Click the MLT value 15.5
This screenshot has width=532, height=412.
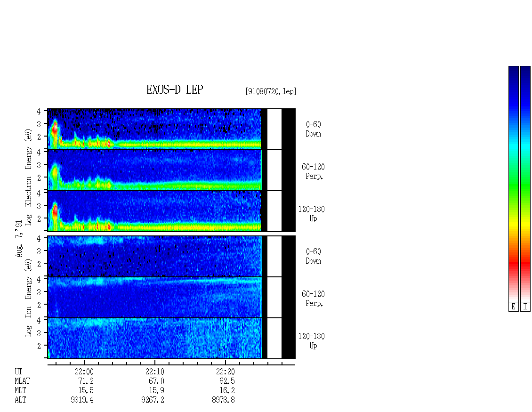(86, 391)
